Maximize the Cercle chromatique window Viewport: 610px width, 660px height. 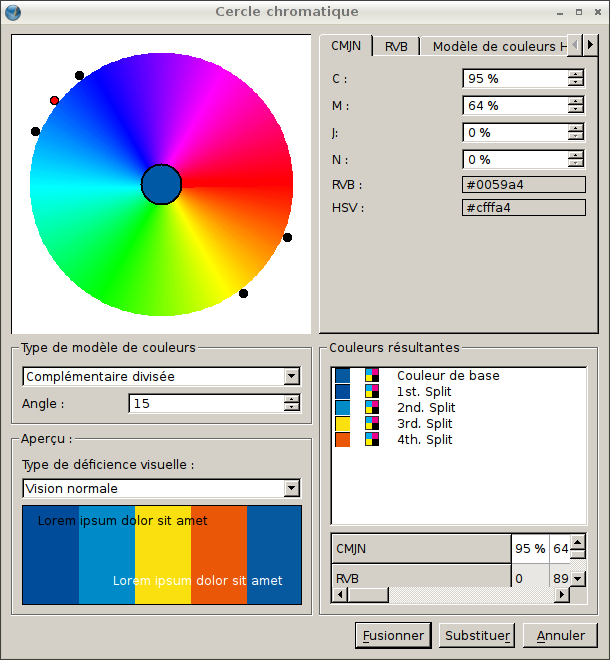[x=579, y=12]
